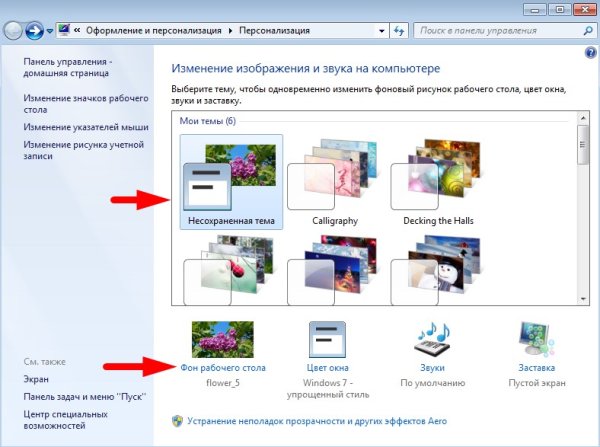Minimize the Personalization window
600x447 pixels.
point(535,10)
